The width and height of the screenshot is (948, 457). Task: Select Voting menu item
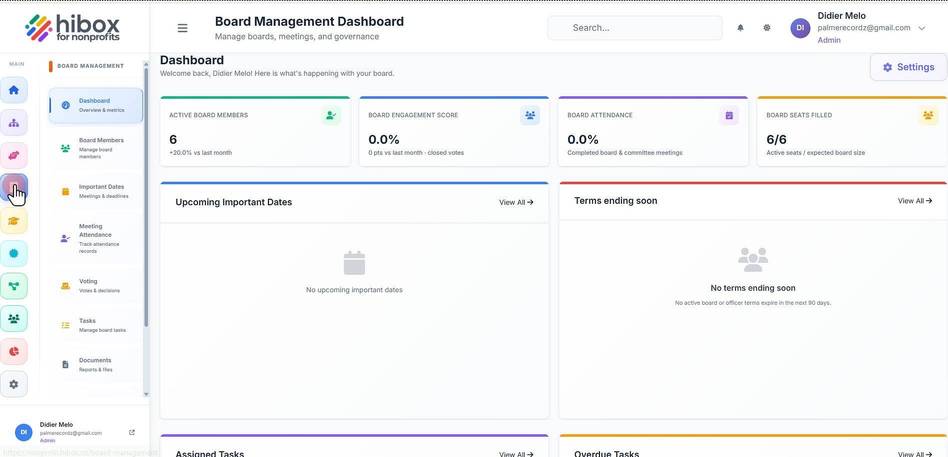[x=96, y=285]
